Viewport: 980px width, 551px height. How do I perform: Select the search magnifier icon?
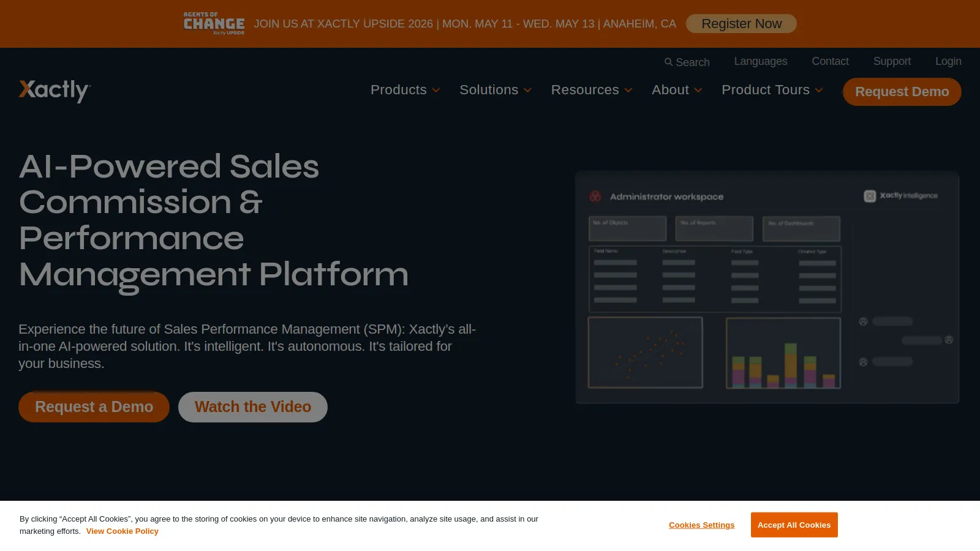click(668, 62)
